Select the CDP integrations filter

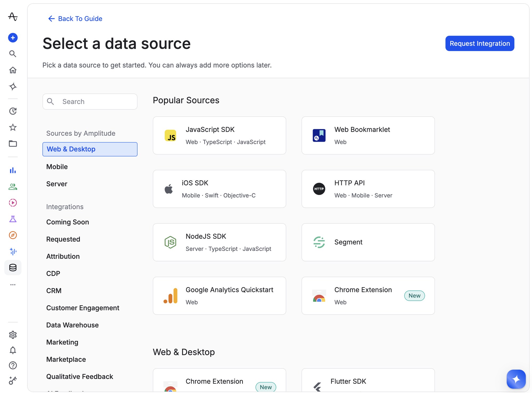[53, 274]
